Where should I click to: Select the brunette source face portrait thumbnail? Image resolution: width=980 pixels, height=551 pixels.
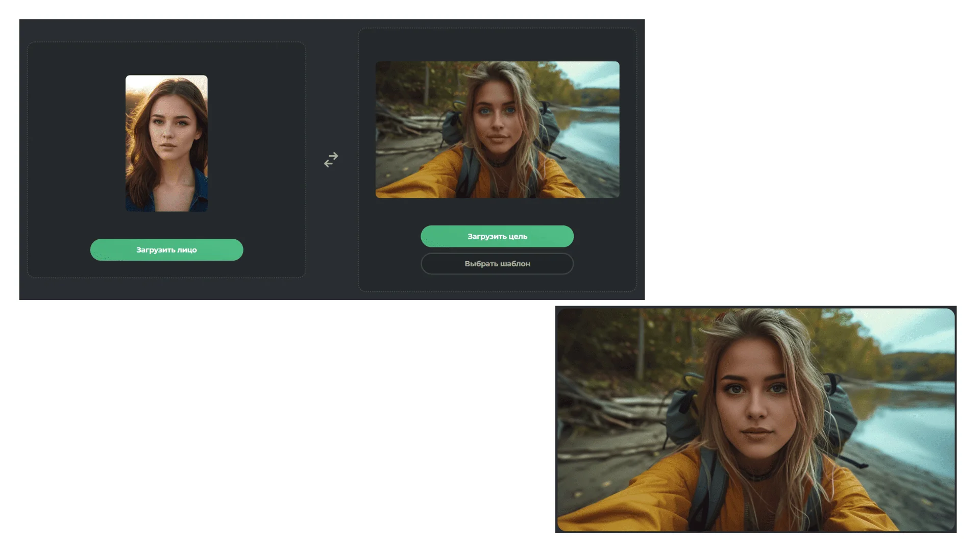166,143
